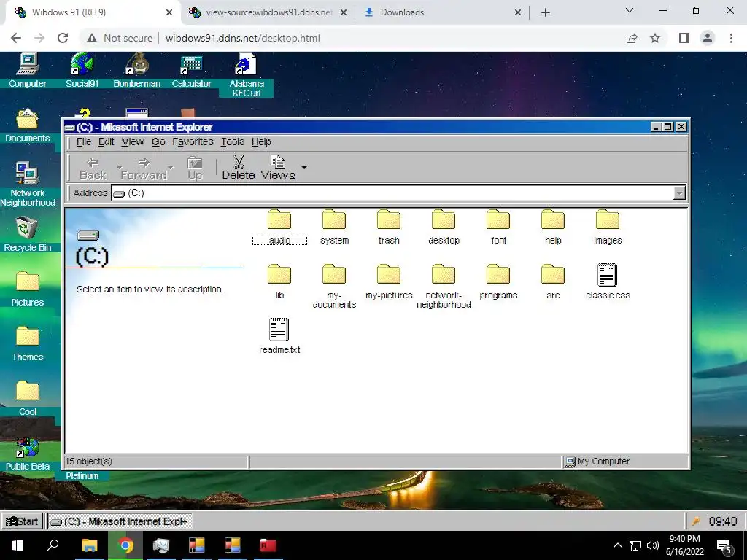
Task: Open the Edit menu
Action: (107, 142)
